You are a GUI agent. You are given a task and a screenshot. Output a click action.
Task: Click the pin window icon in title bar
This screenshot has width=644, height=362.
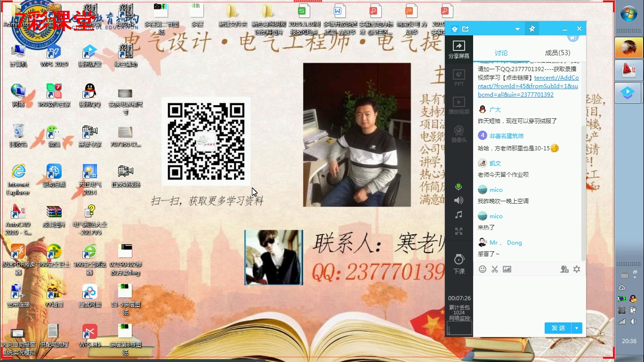532,29
